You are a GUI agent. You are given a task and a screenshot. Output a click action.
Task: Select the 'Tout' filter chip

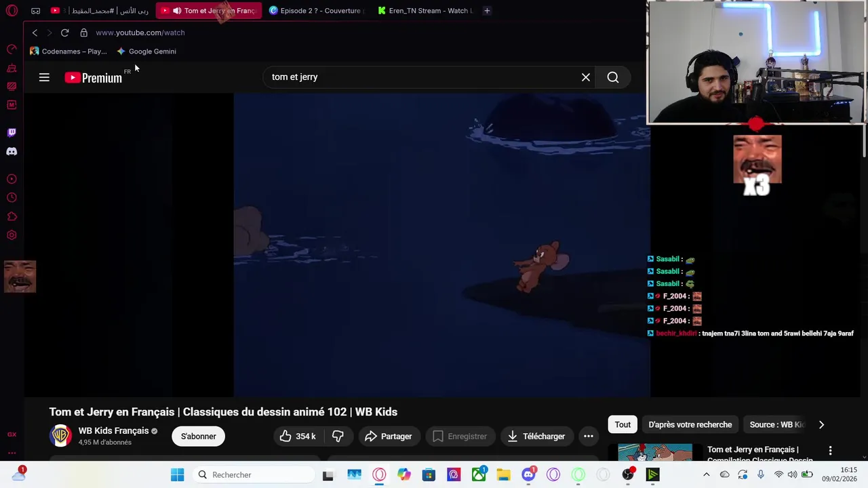623,425
